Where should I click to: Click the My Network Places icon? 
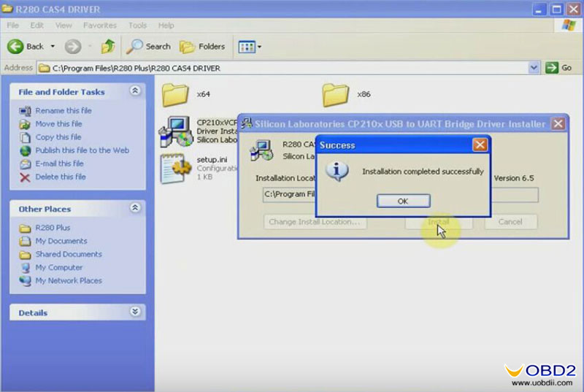(25, 281)
